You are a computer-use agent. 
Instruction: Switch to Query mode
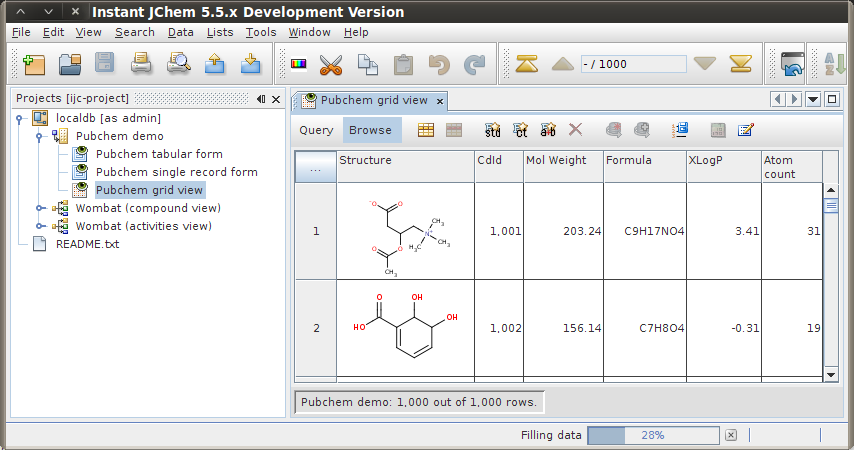(316, 130)
